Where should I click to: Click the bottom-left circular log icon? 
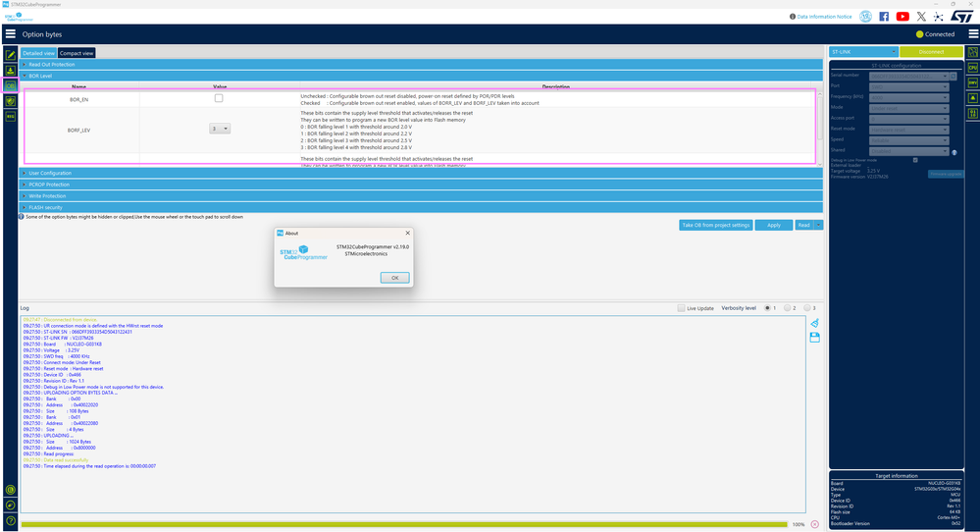coord(10,490)
